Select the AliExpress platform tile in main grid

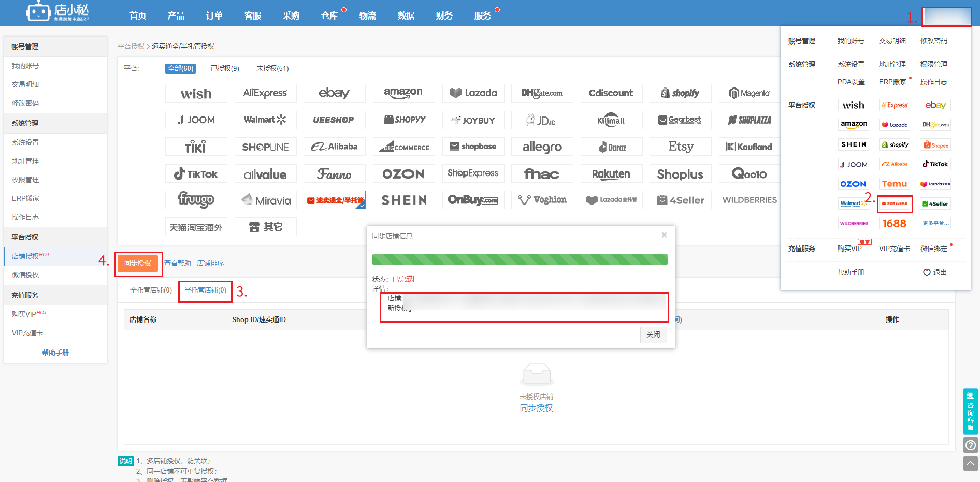(x=266, y=93)
